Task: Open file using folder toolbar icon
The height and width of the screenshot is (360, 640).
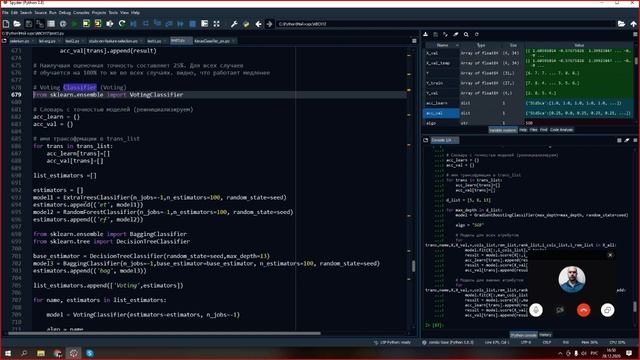Action: click(x=17, y=24)
